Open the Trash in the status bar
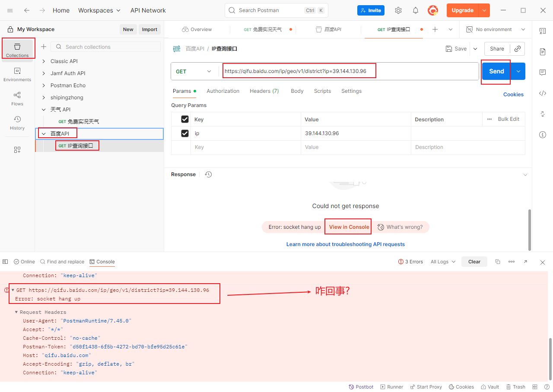 pyautogui.click(x=516, y=387)
